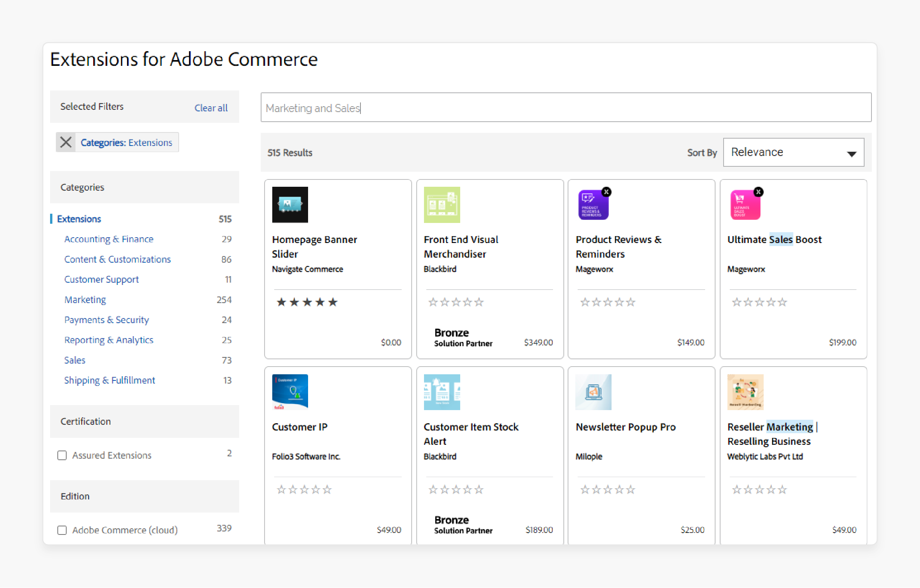Filter by Sales category
The height and width of the screenshot is (588, 920).
(x=75, y=360)
